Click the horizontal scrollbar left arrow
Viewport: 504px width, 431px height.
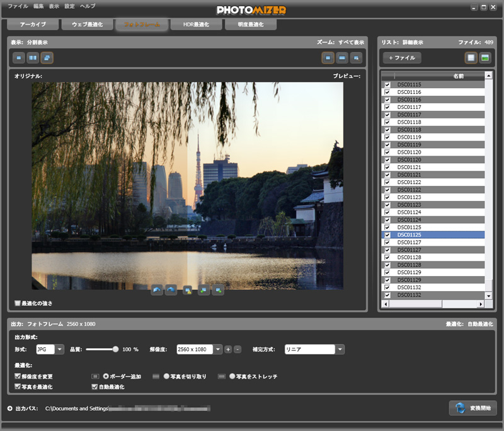[x=386, y=304]
